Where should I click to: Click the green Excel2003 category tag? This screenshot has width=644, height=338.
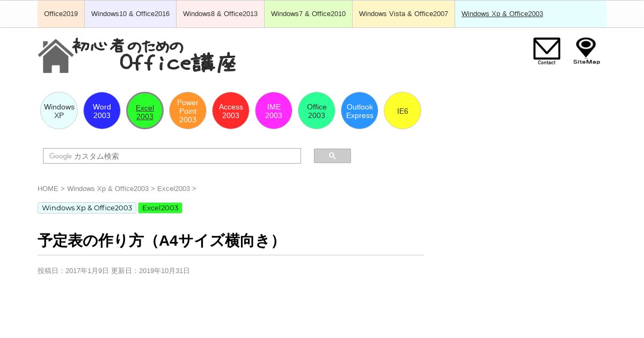click(x=160, y=208)
